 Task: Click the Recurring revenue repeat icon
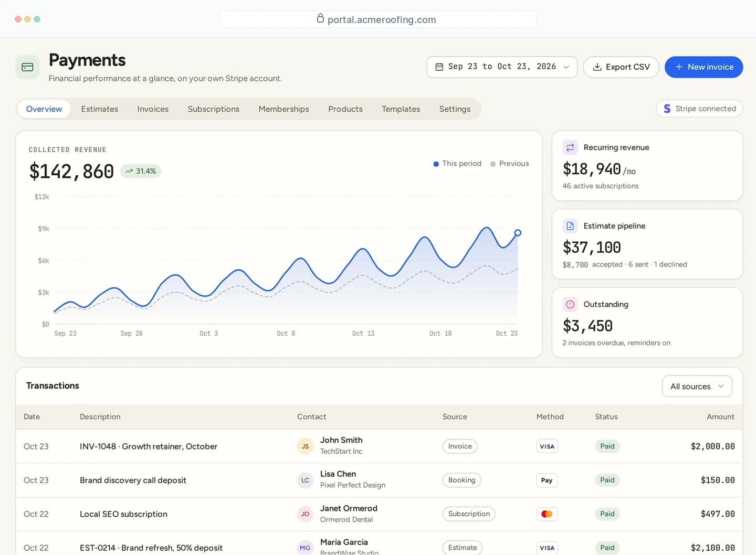coord(570,147)
